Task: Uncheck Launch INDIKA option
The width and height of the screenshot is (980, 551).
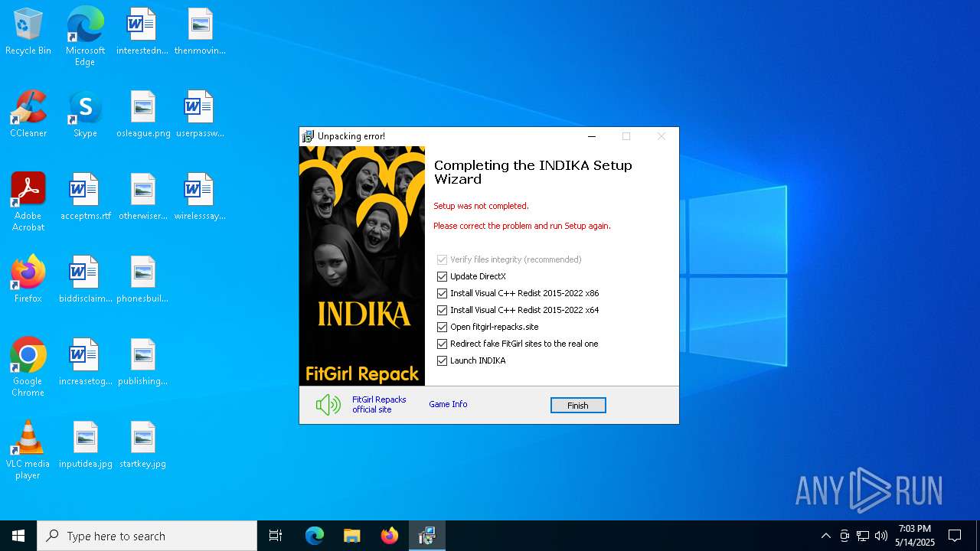Action: 442,360
